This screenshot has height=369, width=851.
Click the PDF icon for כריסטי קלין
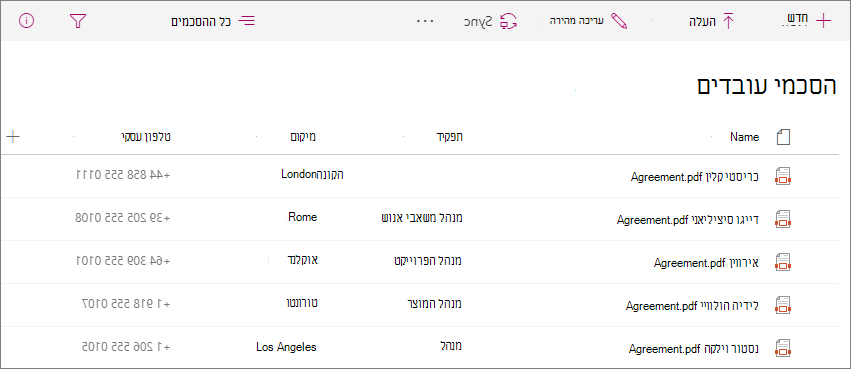coord(783,176)
